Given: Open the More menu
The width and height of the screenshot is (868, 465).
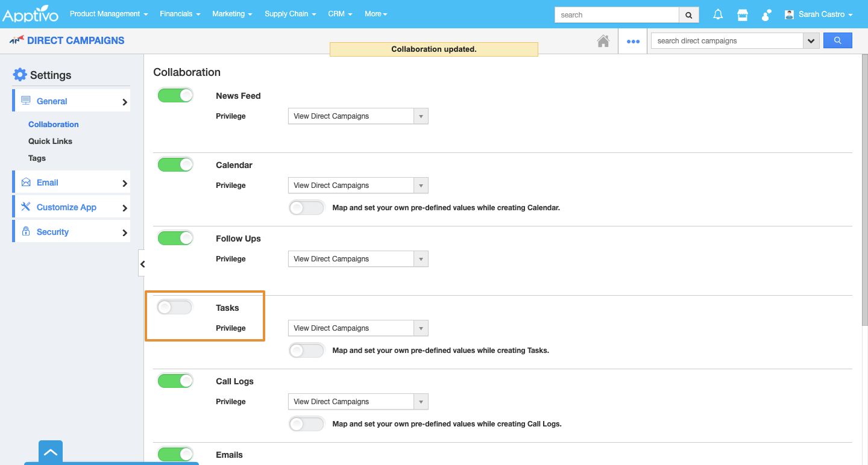Looking at the screenshot, I should (x=376, y=14).
